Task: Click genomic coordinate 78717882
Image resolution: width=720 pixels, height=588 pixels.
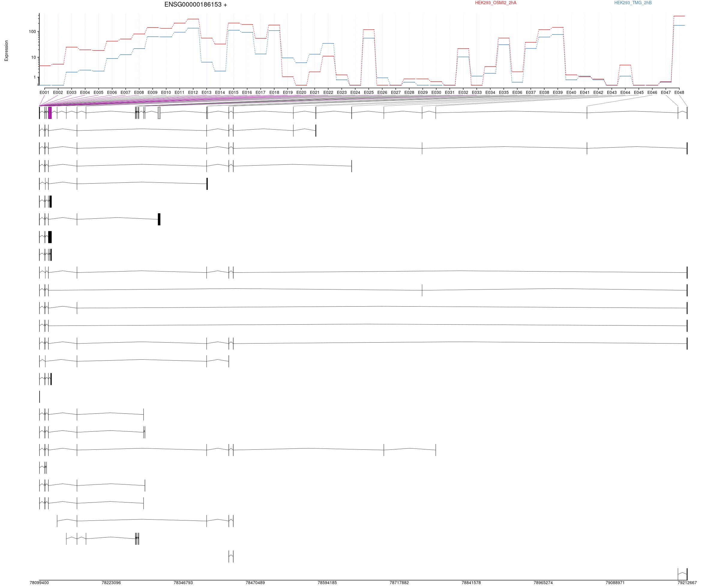Action: [x=399, y=583]
